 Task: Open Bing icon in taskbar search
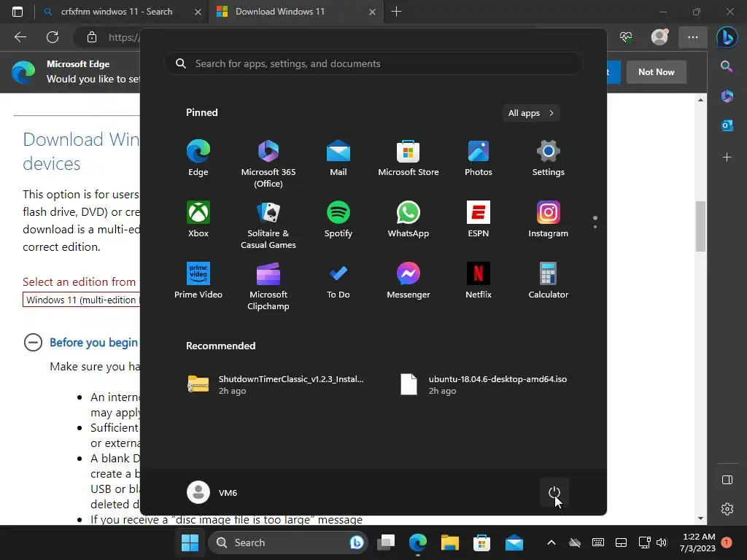356,542
